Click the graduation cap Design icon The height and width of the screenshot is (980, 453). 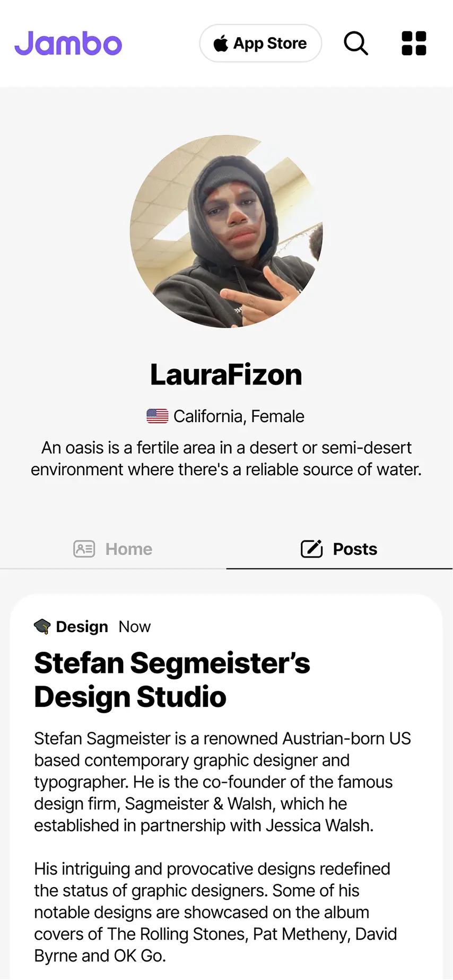pos(42,626)
